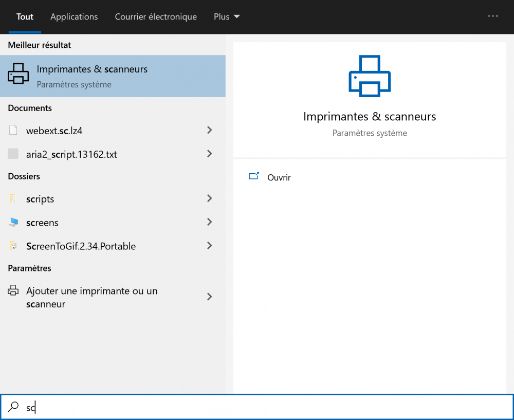Click the large blue printer icon in preview
Screen dimensions: 514x420
coord(369,76)
